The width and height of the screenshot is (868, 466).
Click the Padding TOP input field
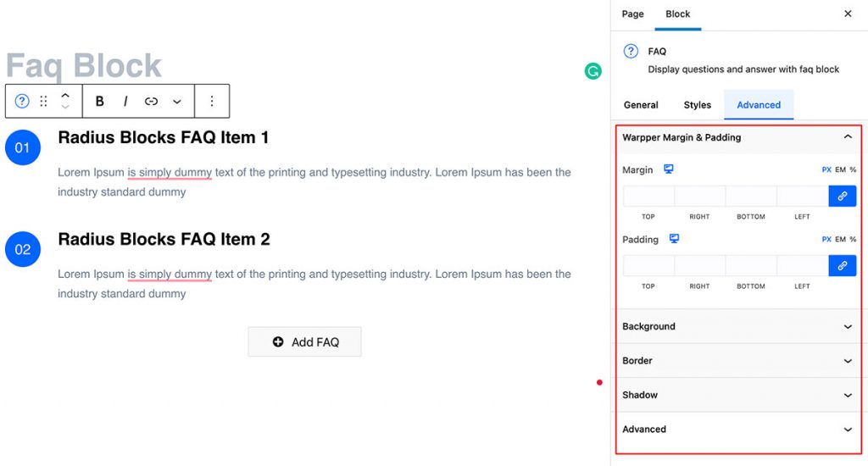pyautogui.click(x=648, y=266)
